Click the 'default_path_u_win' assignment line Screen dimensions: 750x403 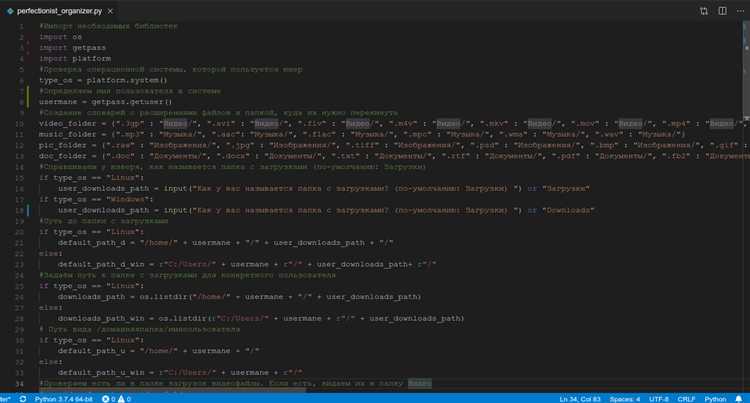coord(180,372)
